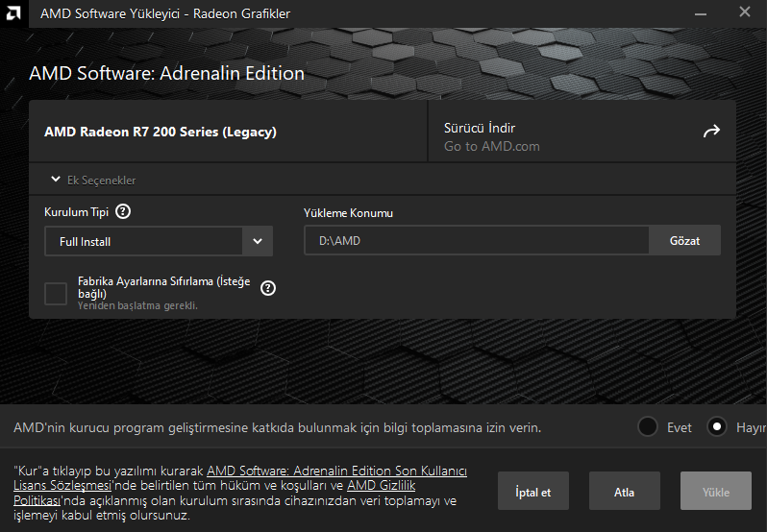The height and width of the screenshot is (532, 767).
Task: Open the End User License Agreement link
Action: 337,472
